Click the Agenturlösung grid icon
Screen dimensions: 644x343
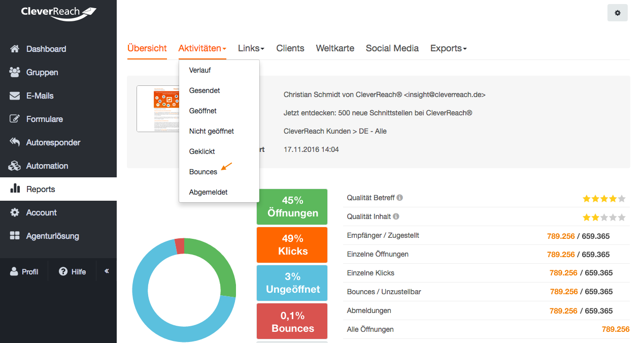pos(15,236)
